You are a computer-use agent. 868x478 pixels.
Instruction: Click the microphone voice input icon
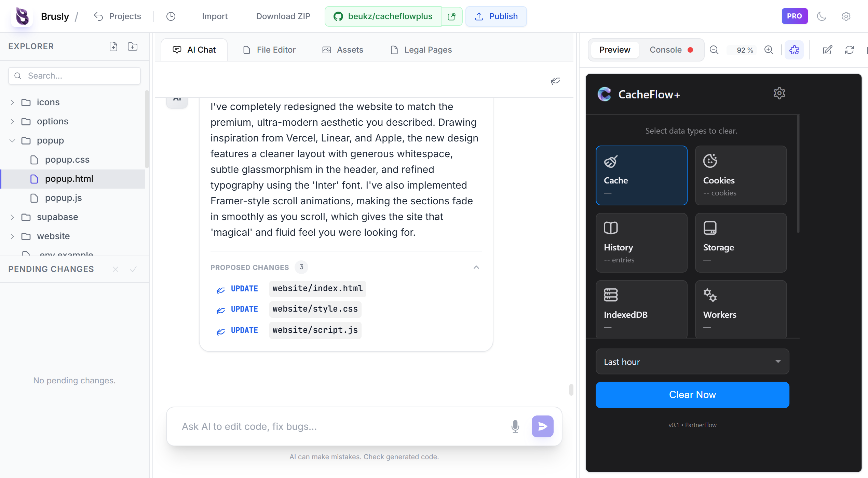515,426
